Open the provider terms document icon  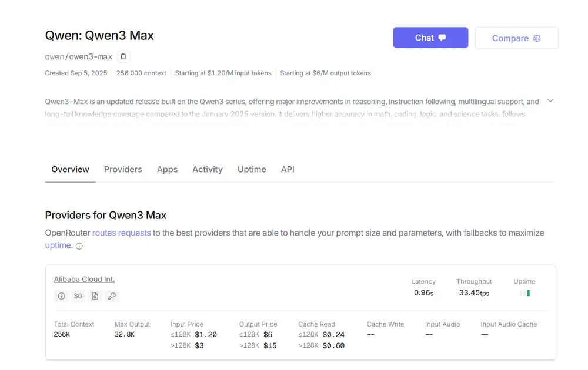point(95,296)
